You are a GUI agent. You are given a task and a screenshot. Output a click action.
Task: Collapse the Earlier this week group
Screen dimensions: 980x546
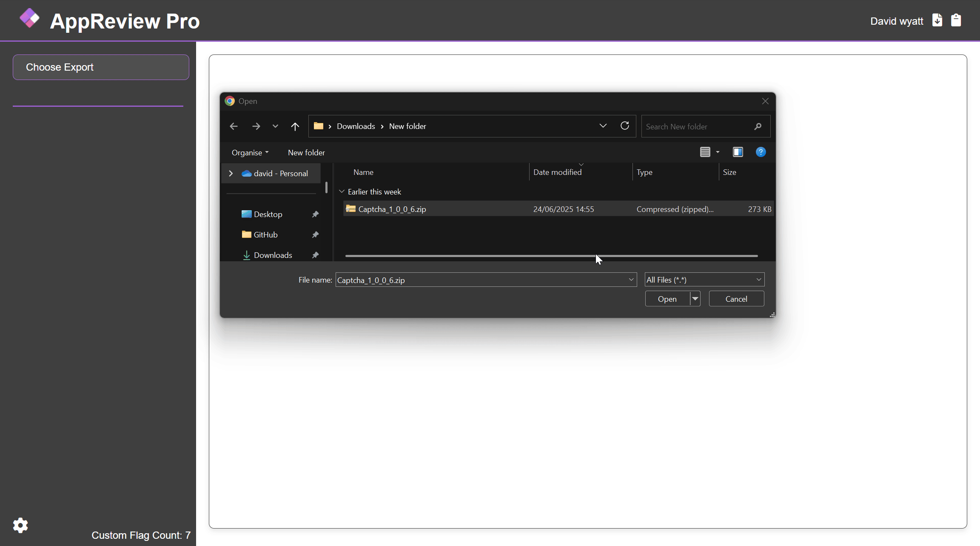tap(342, 192)
